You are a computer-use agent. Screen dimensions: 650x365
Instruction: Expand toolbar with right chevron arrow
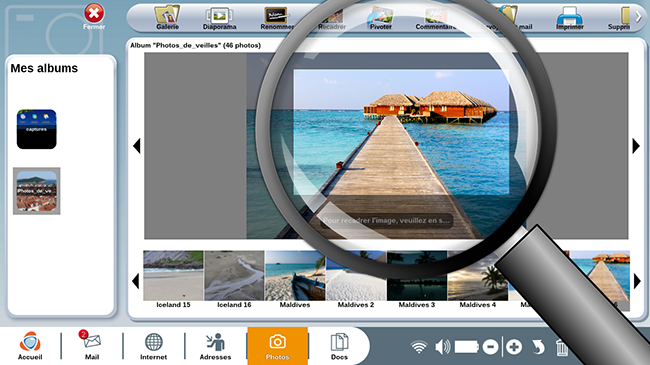pyautogui.click(x=639, y=17)
